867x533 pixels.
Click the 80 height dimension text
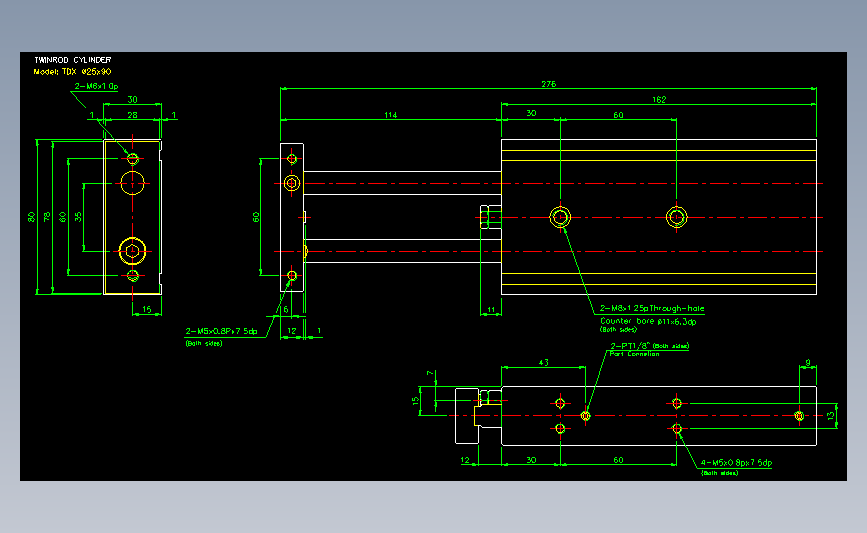pyautogui.click(x=32, y=217)
